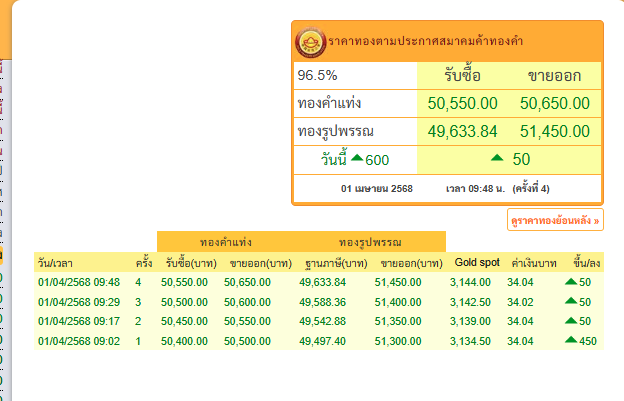Click the ขึ้น/ลง column header
624x401 pixels.
(587, 263)
